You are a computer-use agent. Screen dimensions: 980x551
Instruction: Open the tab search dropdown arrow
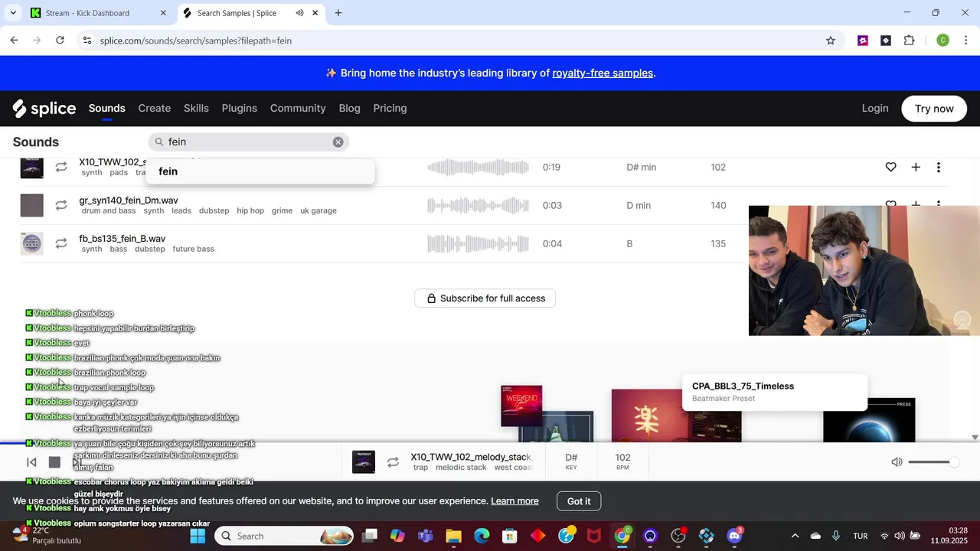tap(13, 13)
